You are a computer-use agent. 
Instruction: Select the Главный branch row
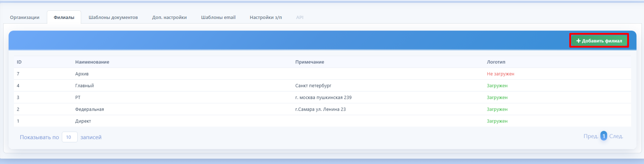click(x=323, y=86)
